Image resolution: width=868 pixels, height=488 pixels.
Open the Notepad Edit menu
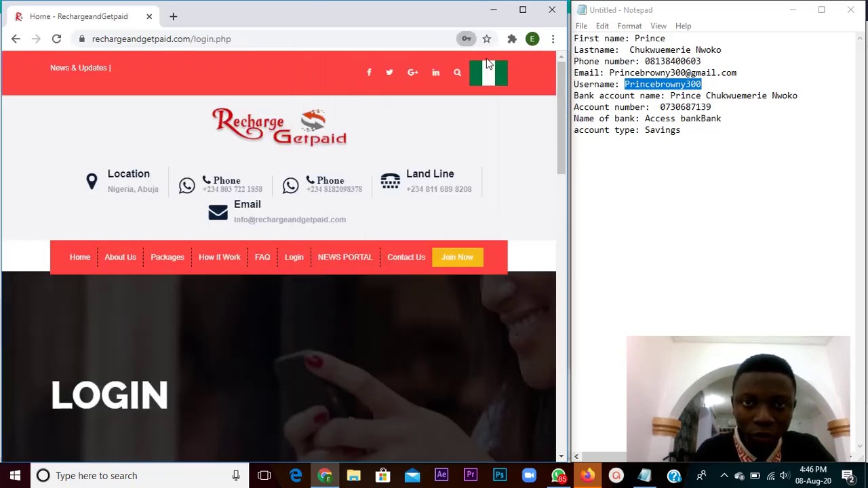pos(602,26)
